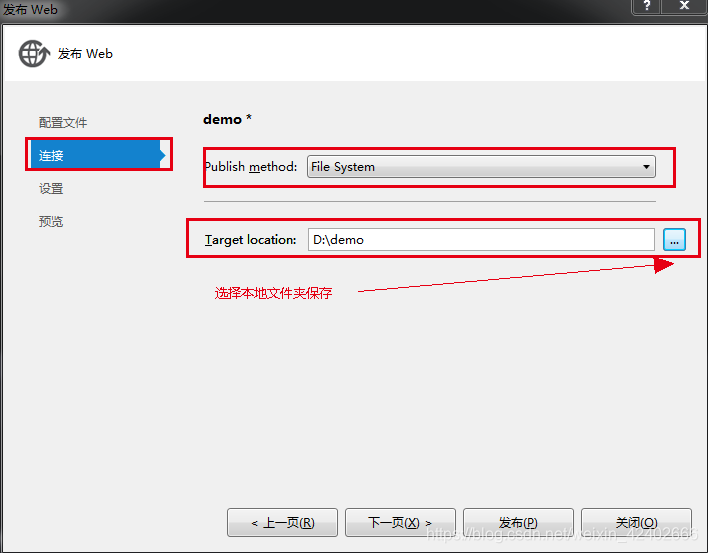
Task: Browse for target folder with ellipsis button
Action: point(674,239)
